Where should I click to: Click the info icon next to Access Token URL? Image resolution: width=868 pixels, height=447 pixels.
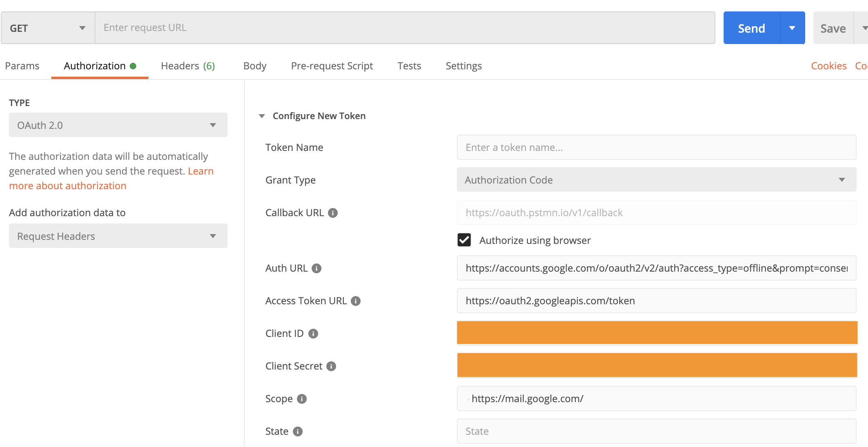(356, 301)
